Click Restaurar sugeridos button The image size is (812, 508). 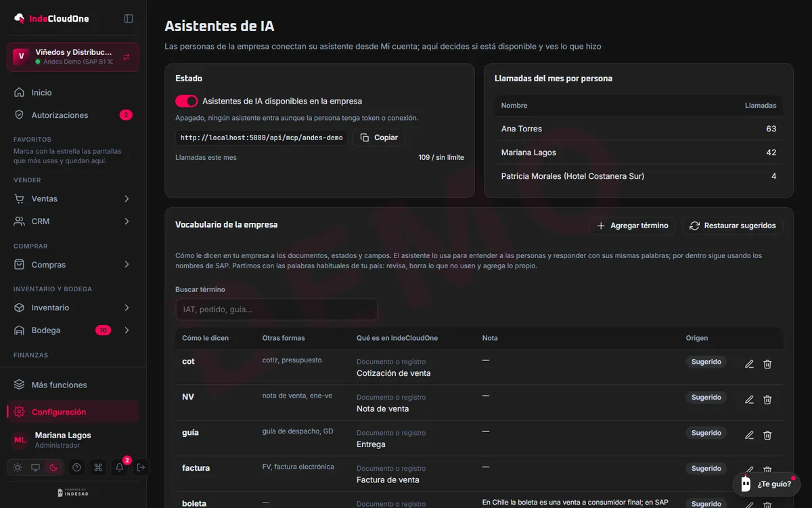tap(732, 226)
